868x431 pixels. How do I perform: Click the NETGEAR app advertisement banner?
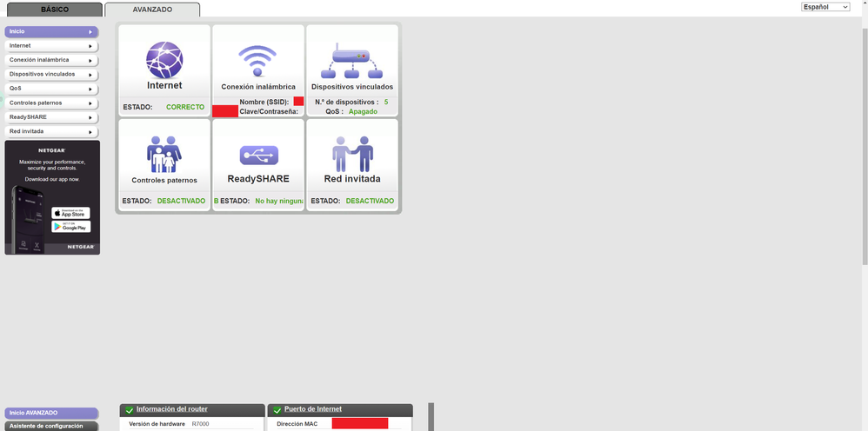(52, 197)
